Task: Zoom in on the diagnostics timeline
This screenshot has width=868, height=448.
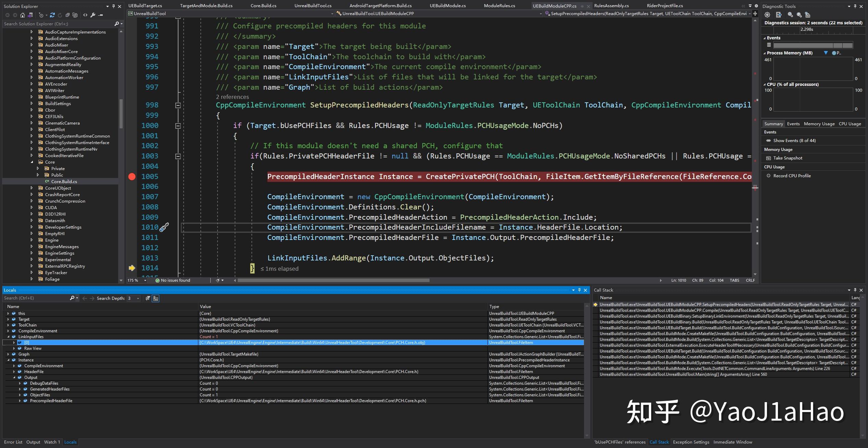Action: coord(790,15)
